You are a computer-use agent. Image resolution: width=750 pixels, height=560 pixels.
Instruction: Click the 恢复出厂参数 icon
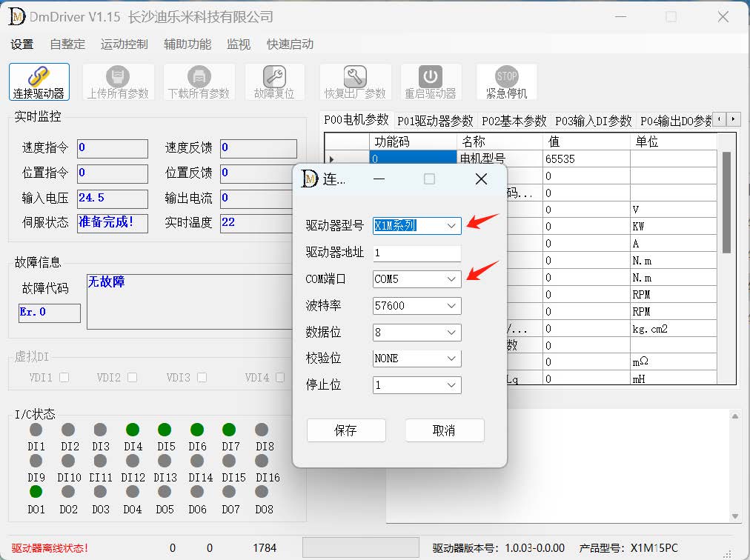(355, 76)
